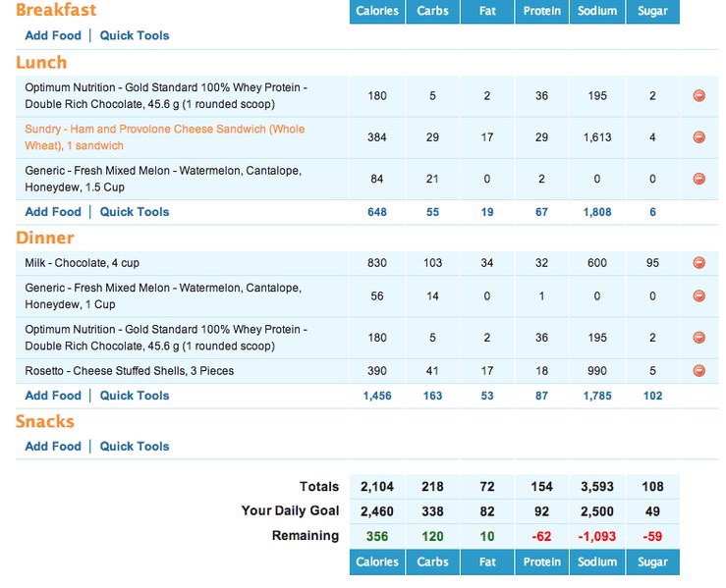Open Quick Tools under Dinner

pyautogui.click(x=135, y=396)
